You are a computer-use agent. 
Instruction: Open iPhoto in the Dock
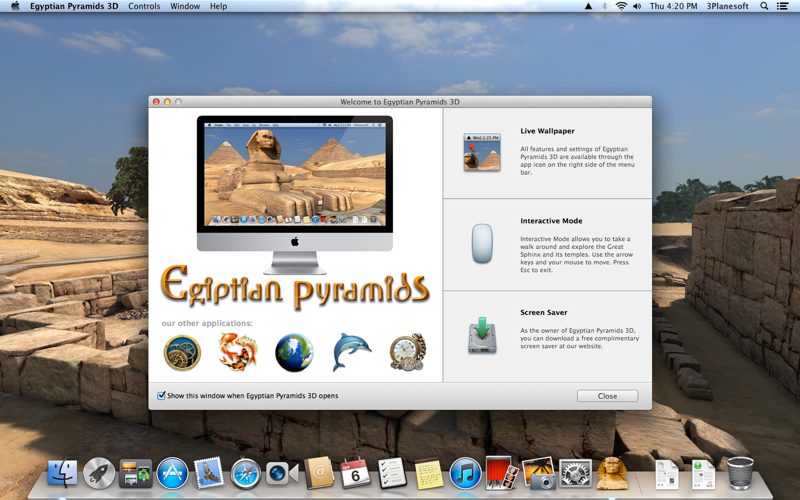pyautogui.click(x=539, y=473)
